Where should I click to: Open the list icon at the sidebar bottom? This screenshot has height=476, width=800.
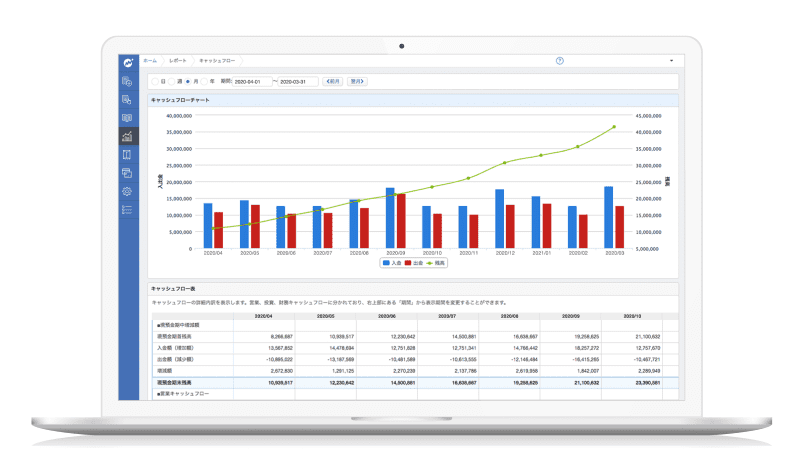(x=127, y=210)
